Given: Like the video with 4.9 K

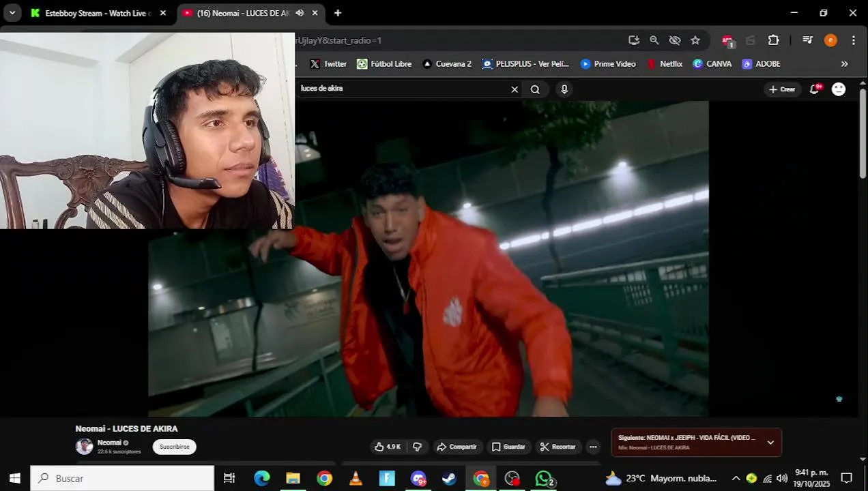Looking at the screenshot, I should [388, 447].
